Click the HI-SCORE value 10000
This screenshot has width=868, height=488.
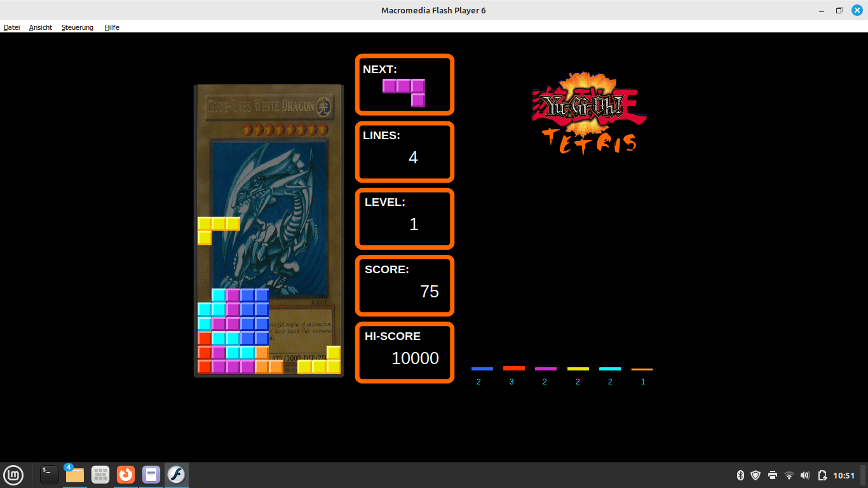(x=415, y=358)
